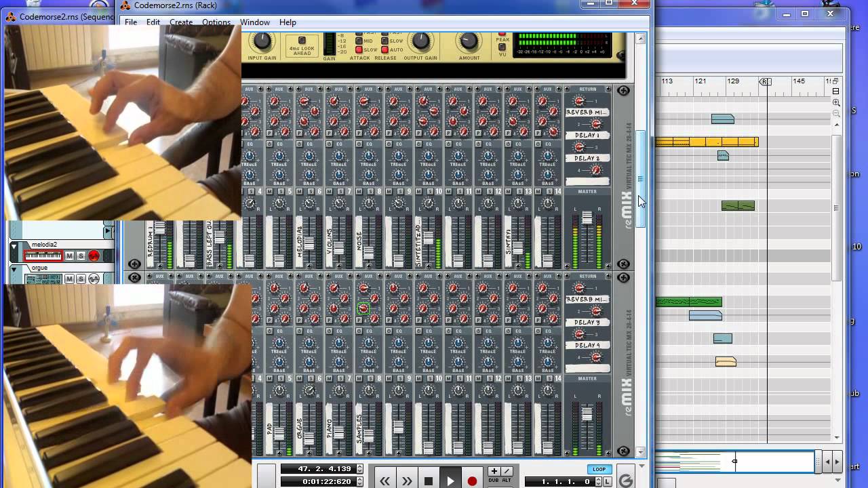Click the Output Gain knob
This screenshot has width=868, height=488.
(x=420, y=42)
